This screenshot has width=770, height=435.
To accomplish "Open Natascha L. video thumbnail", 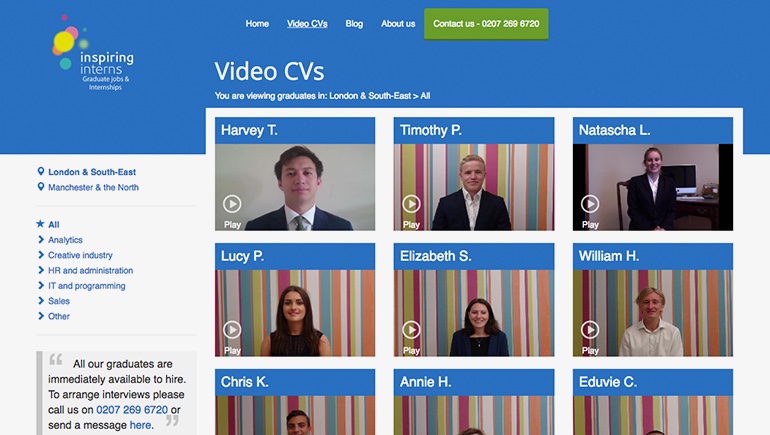I will 653,187.
